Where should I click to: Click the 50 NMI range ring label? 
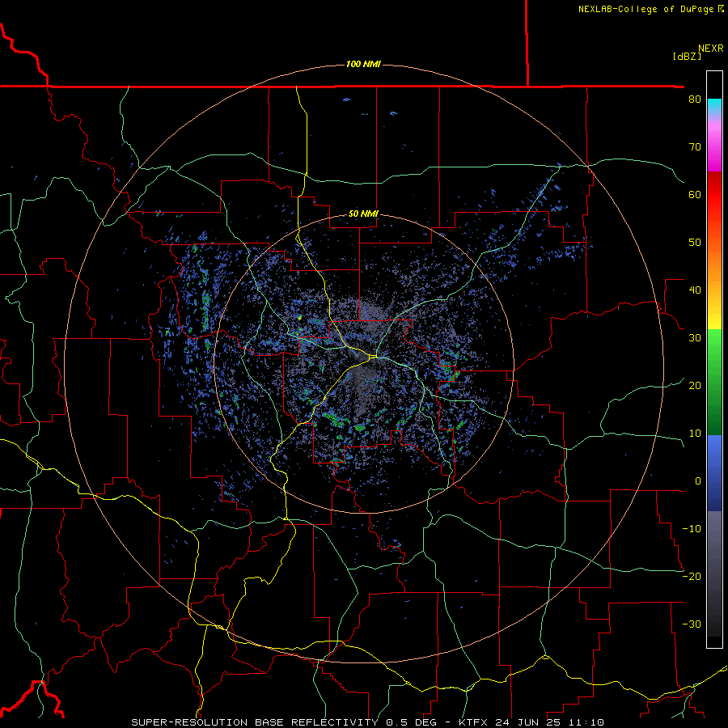363,214
